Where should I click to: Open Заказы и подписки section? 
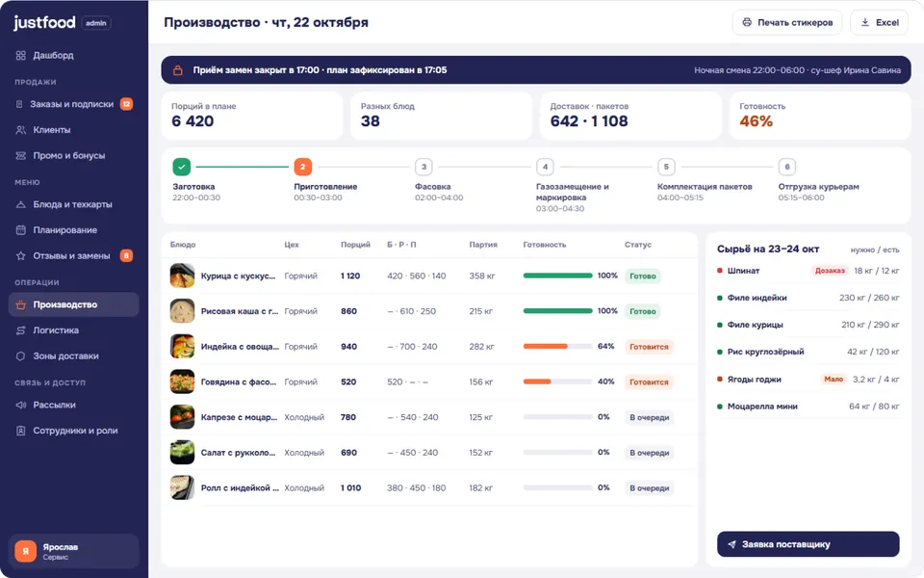coord(74,104)
